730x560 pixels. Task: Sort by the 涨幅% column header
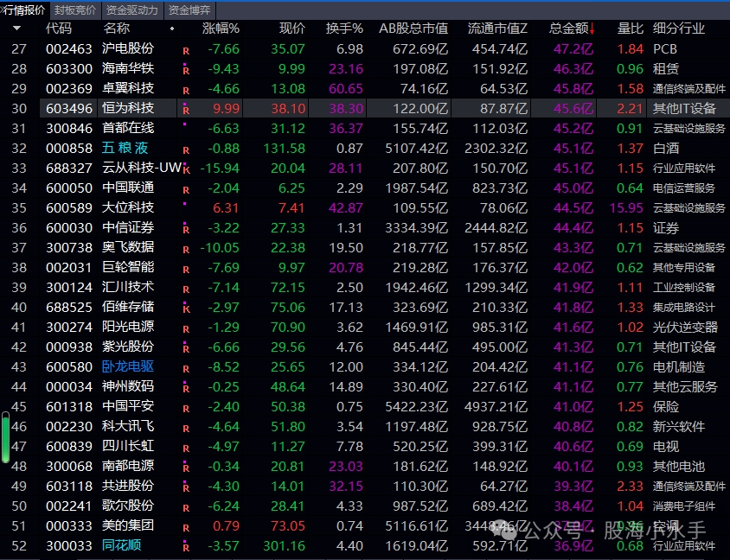(x=221, y=29)
